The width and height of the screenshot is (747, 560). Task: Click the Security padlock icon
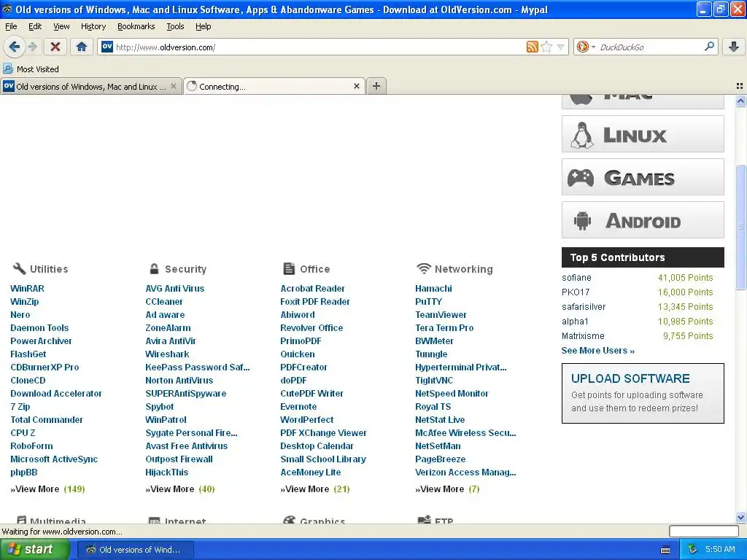154,268
